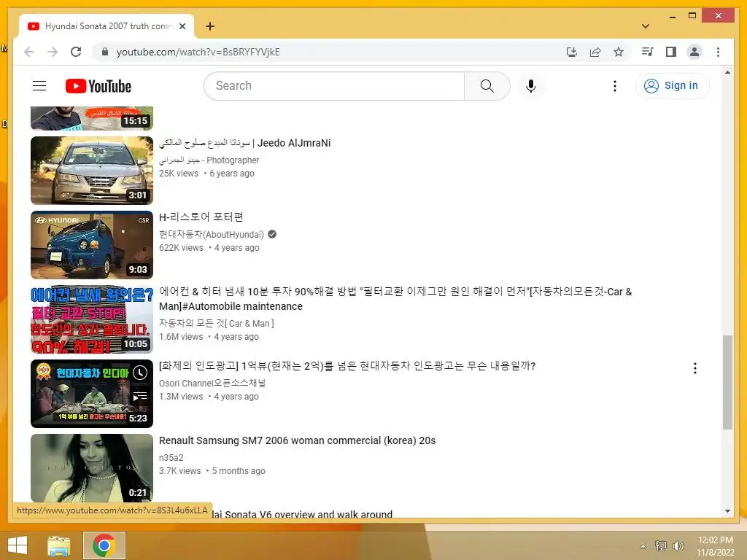Click '622K views' under H-리스토어 video
The image size is (747, 560).
tap(181, 248)
